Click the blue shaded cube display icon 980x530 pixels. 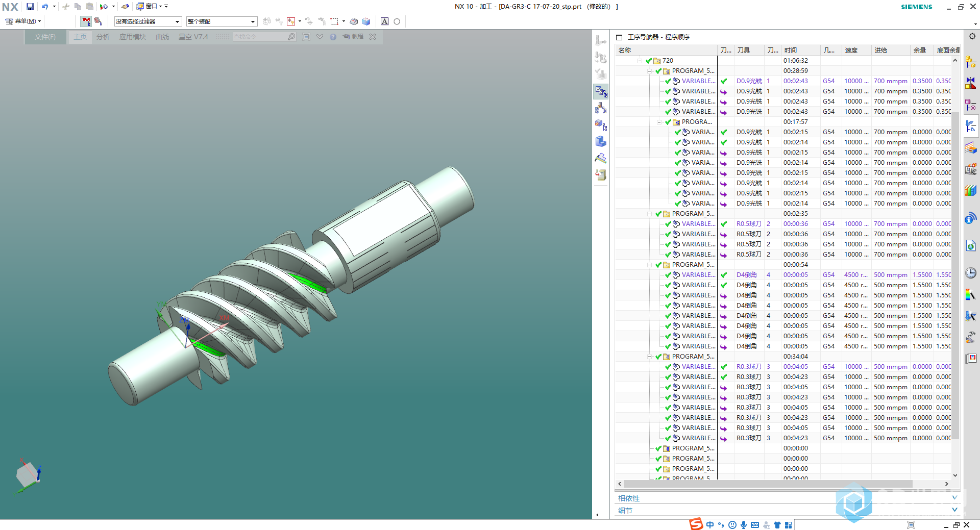coord(366,21)
